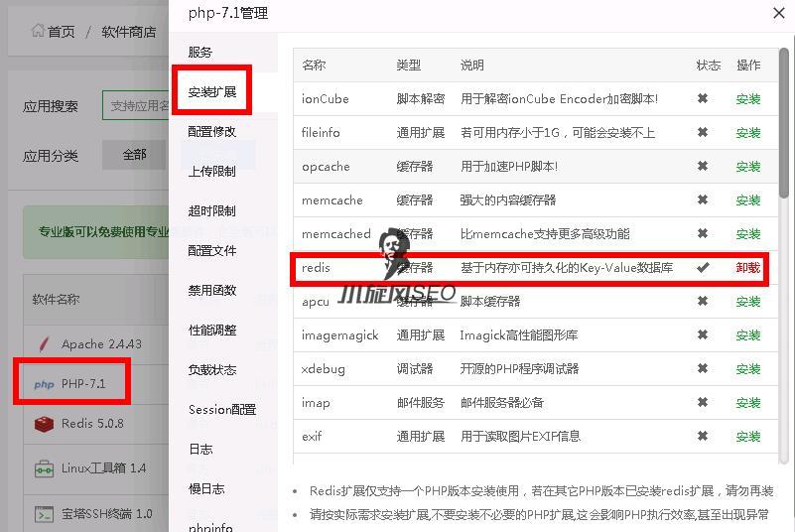Click the 状态 column header
Image resolution: width=795 pixels, height=532 pixels.
pyautogui.click(x=709, y=65)
